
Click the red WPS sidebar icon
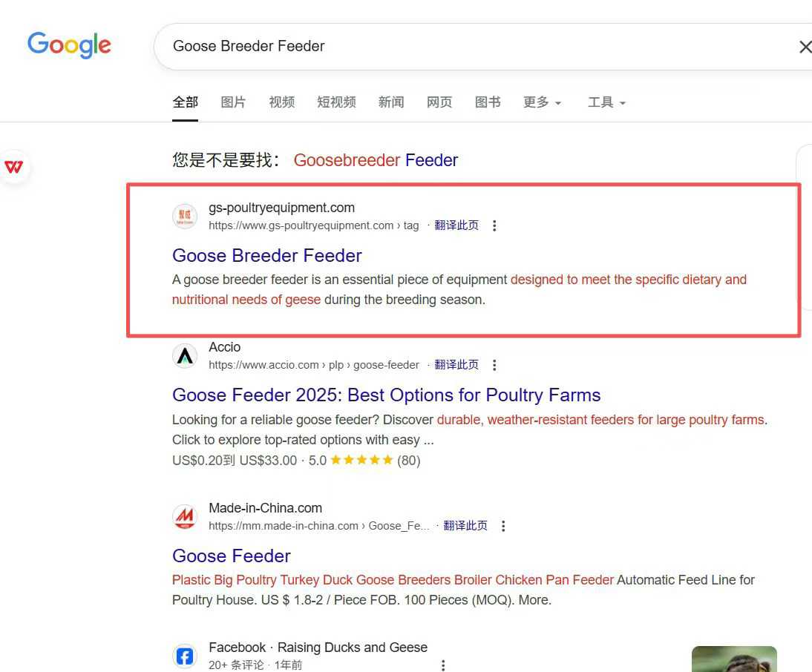[x=14, y=167]
